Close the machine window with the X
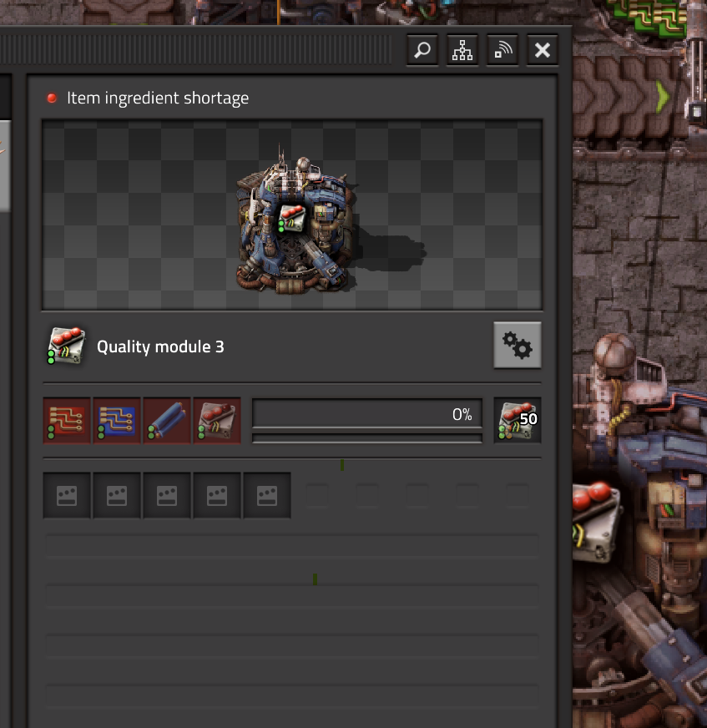The width and height of the screenshot is (707, 728). pyautogui.click(x=543, y=50)
